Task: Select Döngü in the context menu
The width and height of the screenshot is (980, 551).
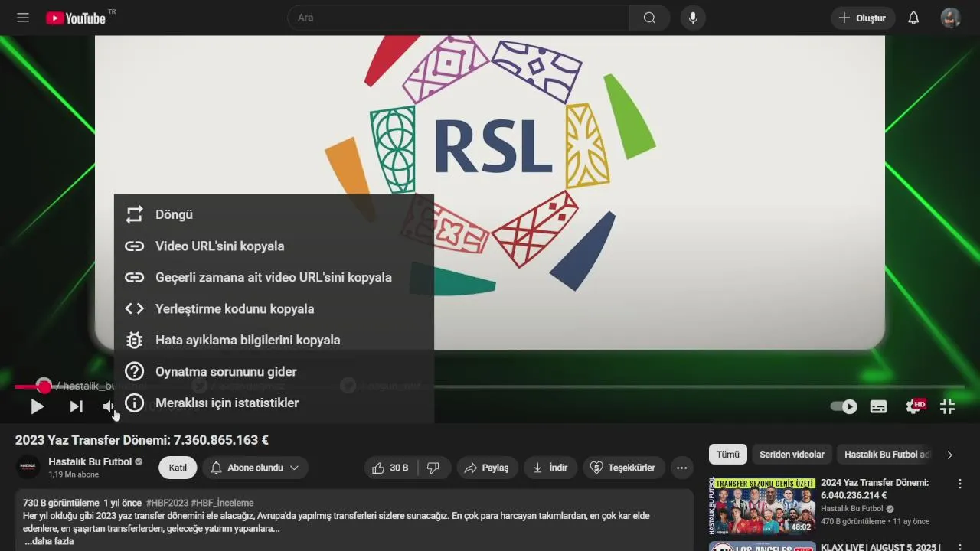Action: coord(274,215)
